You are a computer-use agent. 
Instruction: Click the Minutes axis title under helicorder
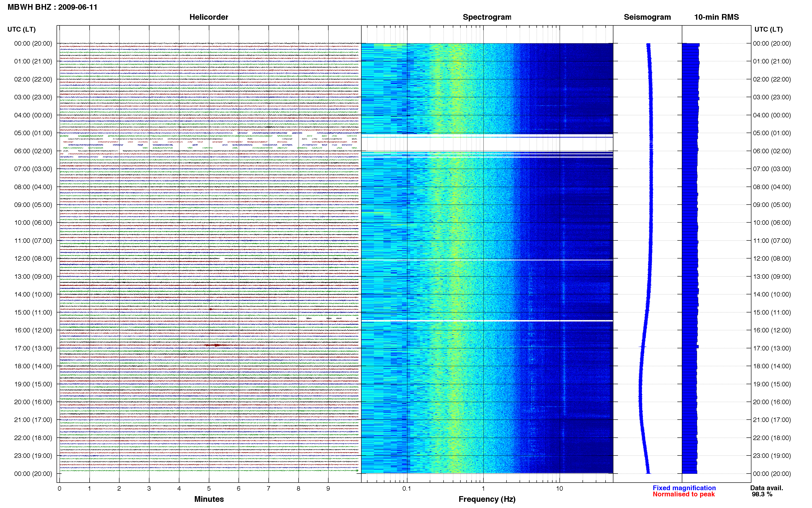(x=209, y=499)
